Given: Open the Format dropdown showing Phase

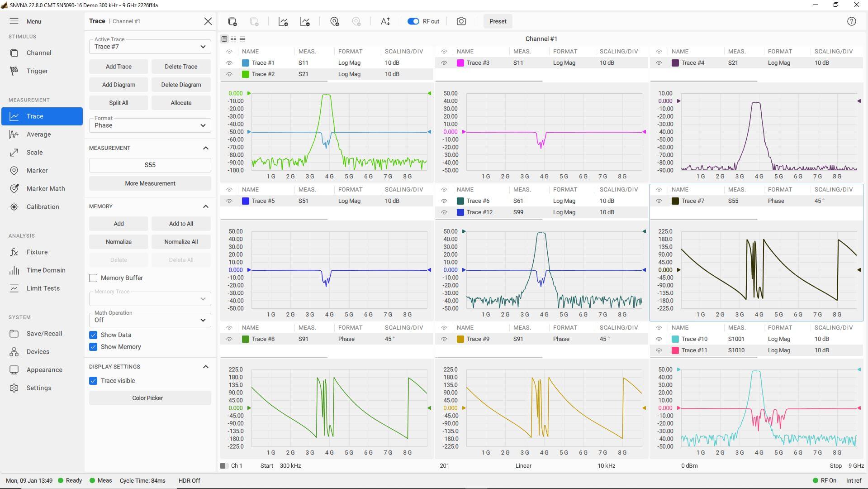Looking at the screenshot, I should click(x=149, y=125).
